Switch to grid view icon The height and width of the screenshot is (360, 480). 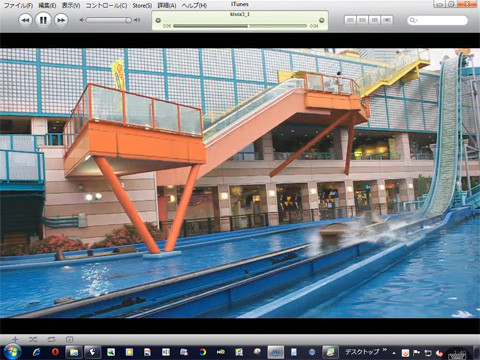coord(375,20)
